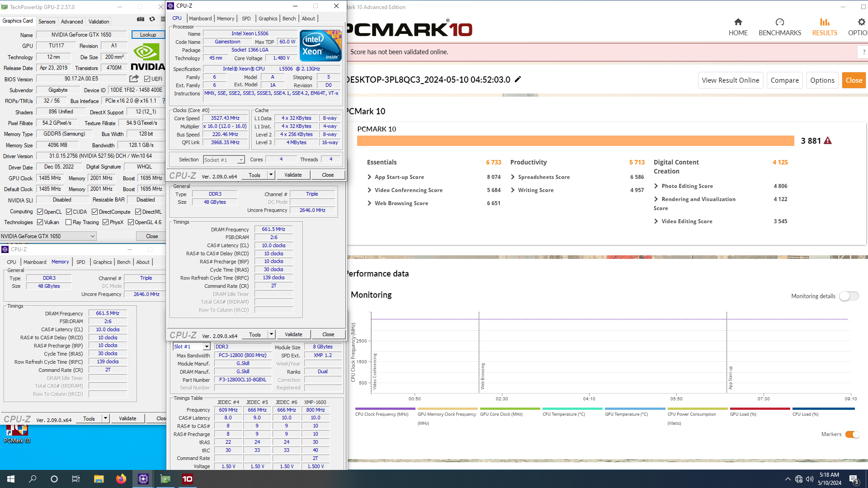Viewport: 868px width, 488px height.
Task: Open the Socket #1 selection dropdown in CPU-Z
Action: (x=224, y=160)
